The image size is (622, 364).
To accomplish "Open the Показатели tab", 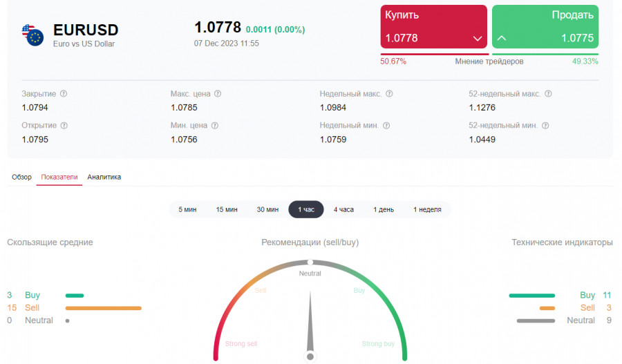I will coord(59,177).
